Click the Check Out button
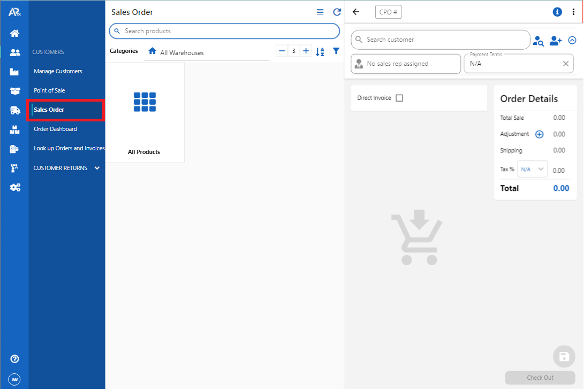 [540, 378]
